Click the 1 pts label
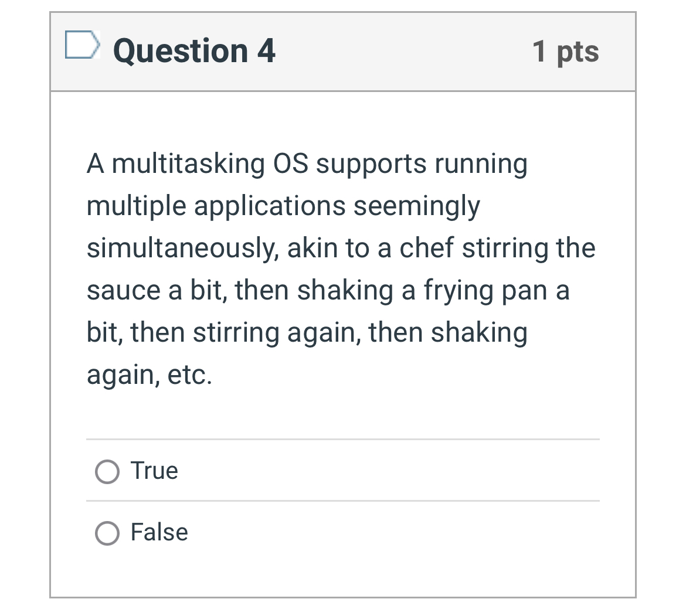 [x=566, y=51]
